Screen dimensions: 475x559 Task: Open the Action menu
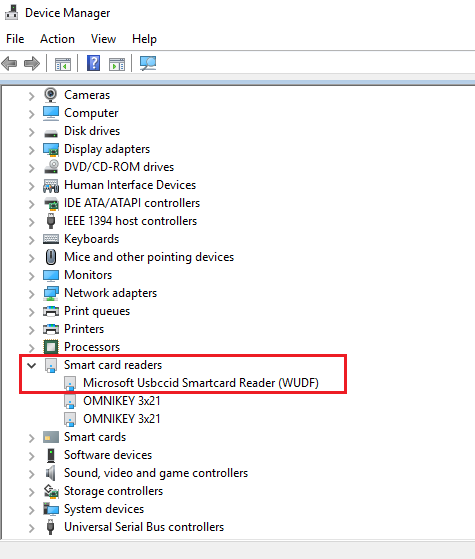tap(57, 39)
